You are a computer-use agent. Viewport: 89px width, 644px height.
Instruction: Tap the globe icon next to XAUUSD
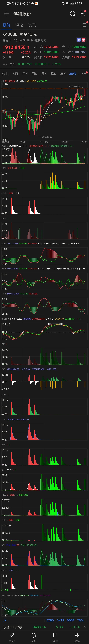click(x=79, y=40)
